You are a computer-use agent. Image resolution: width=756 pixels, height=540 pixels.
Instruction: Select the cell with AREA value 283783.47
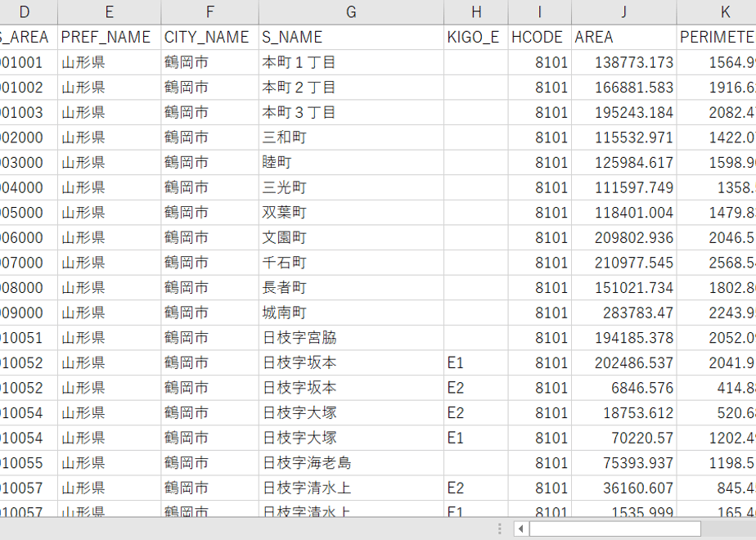(x=624, y=313)
